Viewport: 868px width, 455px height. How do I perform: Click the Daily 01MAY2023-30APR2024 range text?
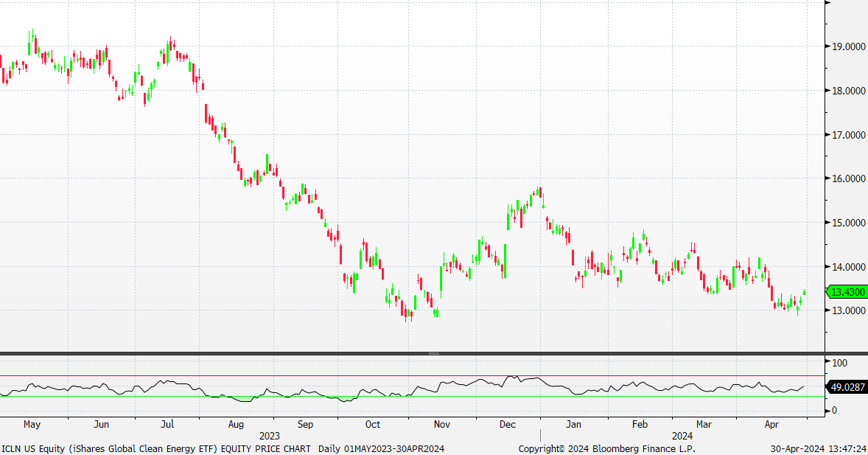point(382,449)
